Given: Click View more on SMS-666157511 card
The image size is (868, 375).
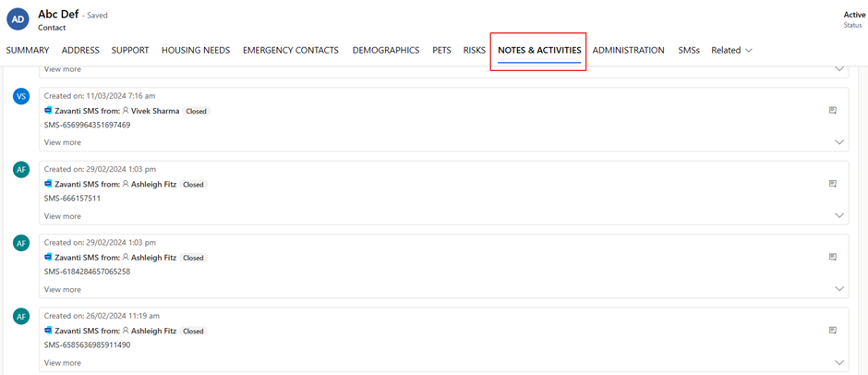Looking at the screenshot, I should coord(63,216).
